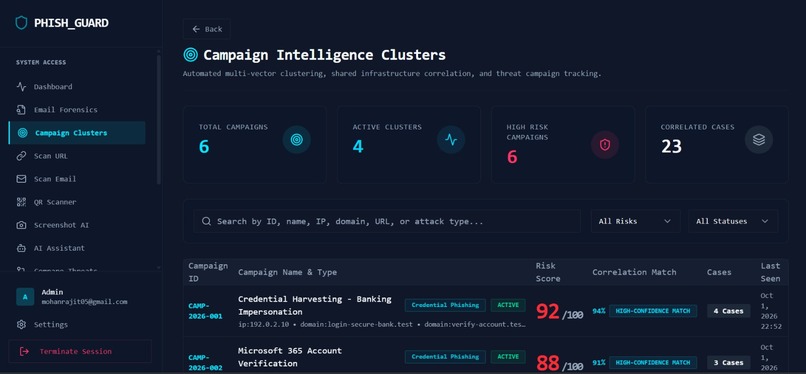Click the Campaign Clusters target icon in sidebar
The image size is (806, 374).
pos(22,133)
